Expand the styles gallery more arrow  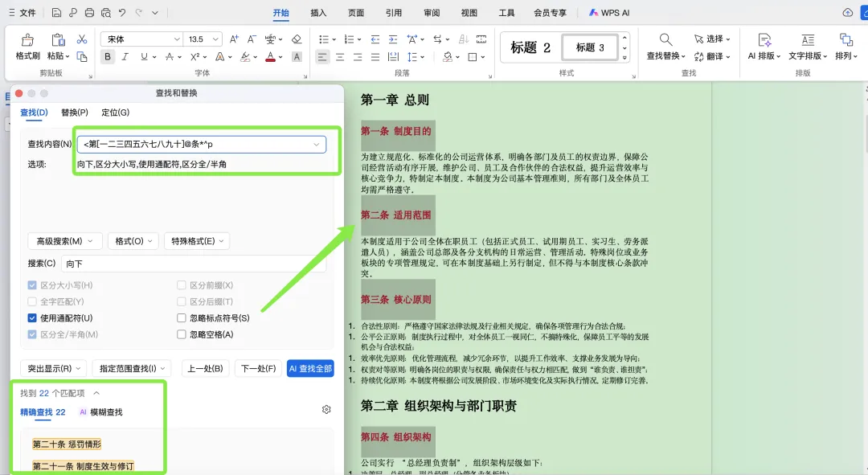point(624,58)
